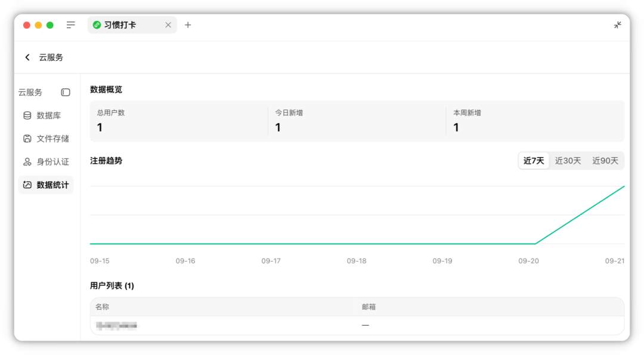This screenshot has width=644, height=355.
Task: Click the back arrow next to 云服务
Action: click(27, 57)
